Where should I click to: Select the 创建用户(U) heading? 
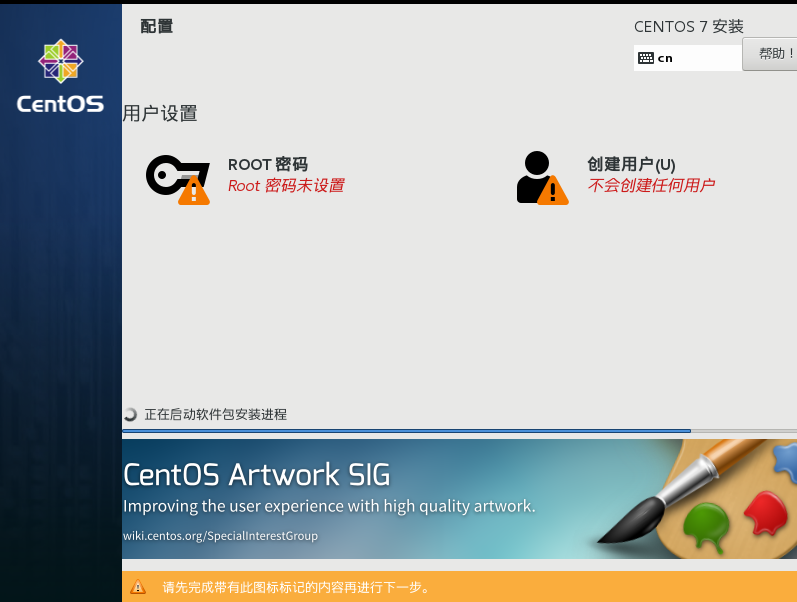(631, 164)
